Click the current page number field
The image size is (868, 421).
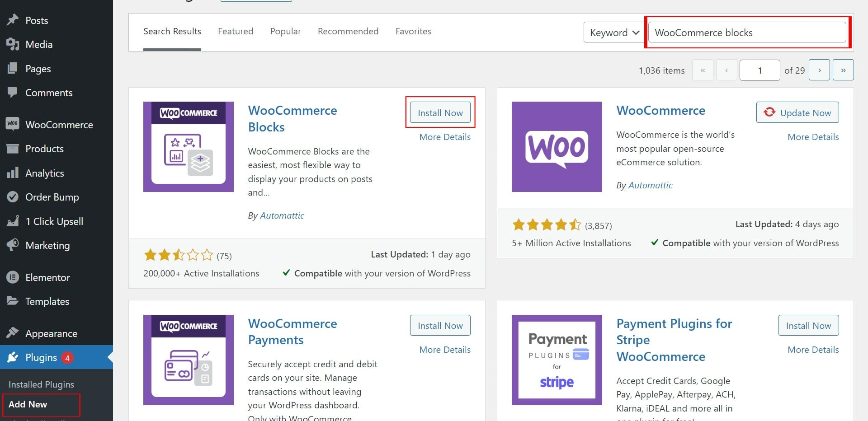759,70
